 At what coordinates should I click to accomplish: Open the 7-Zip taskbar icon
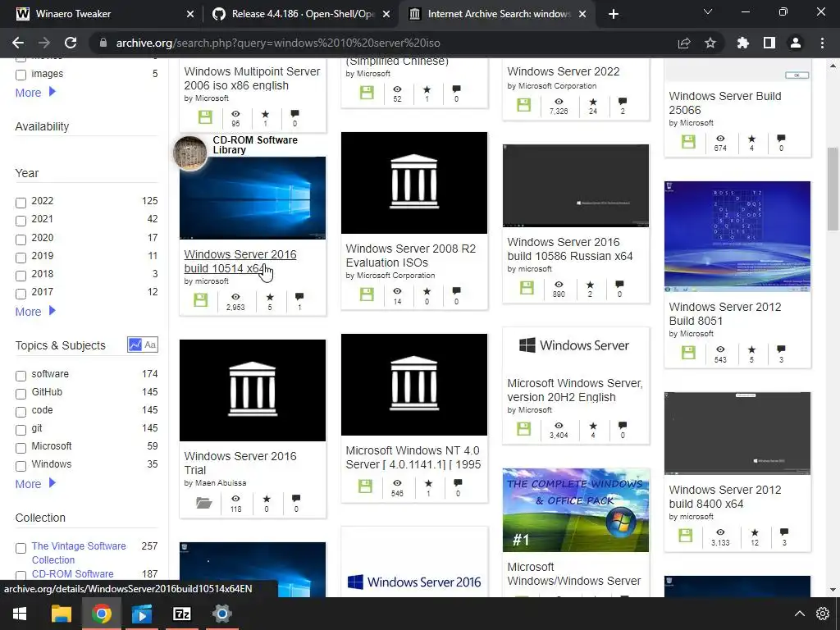[181, 614]
